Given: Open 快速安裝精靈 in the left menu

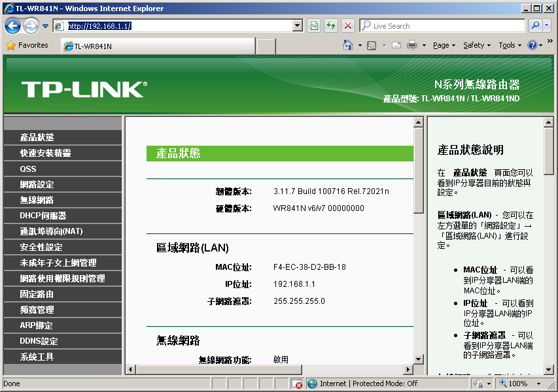Looking at the screenshot, I should (x=63, y=153).
